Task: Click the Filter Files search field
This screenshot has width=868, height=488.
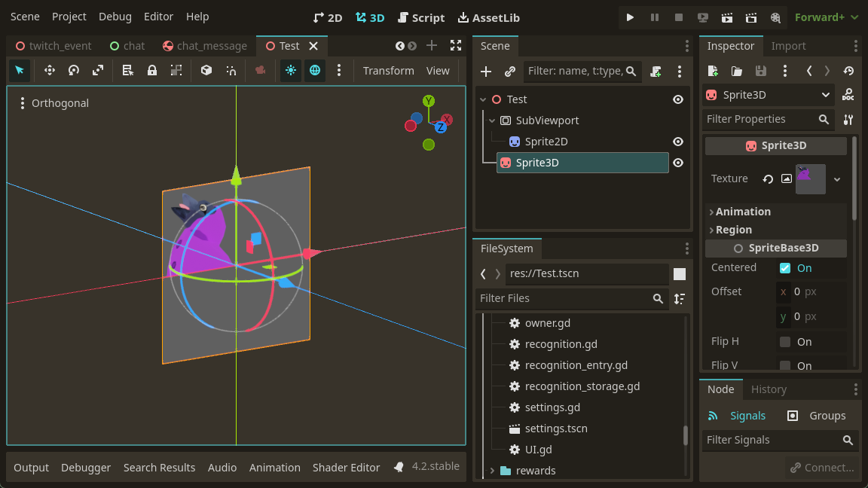Action: click(565, 298)
